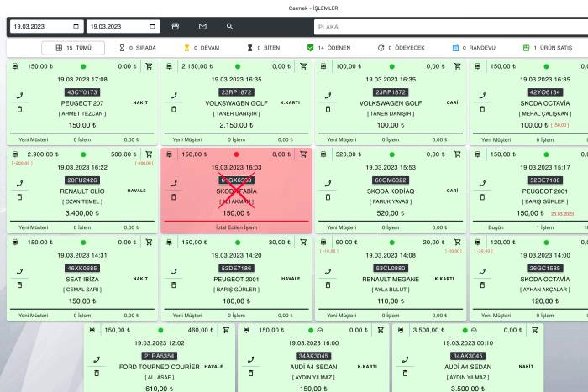Click license plate 20FU2426 badge
This screenshot has height=392, width=588.
coord(82,180)
